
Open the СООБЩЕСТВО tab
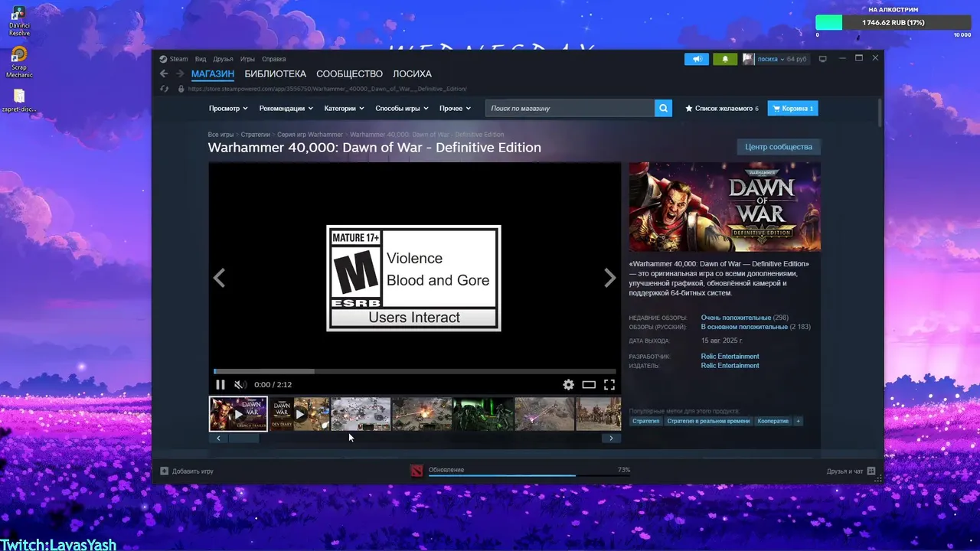pyautogui.click(x=349, y=74)
